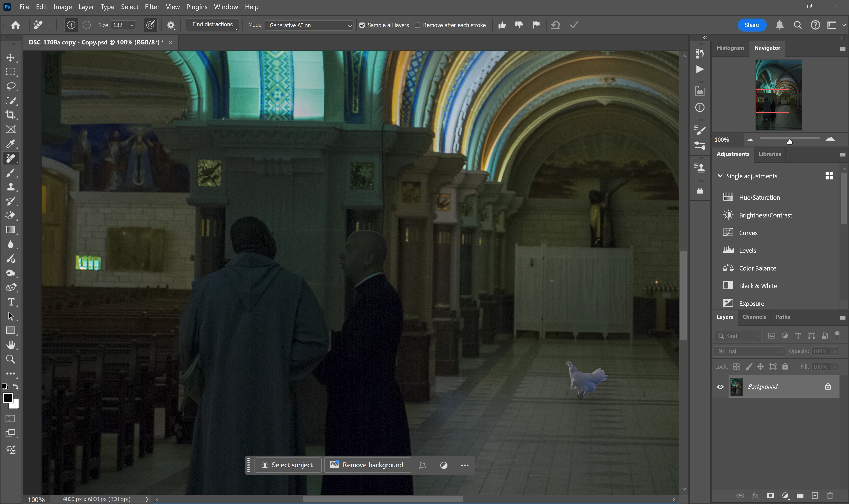Click the thumbs up feedback icon
The height and width of the screenshot is (504, 849).
click(502, 25)
